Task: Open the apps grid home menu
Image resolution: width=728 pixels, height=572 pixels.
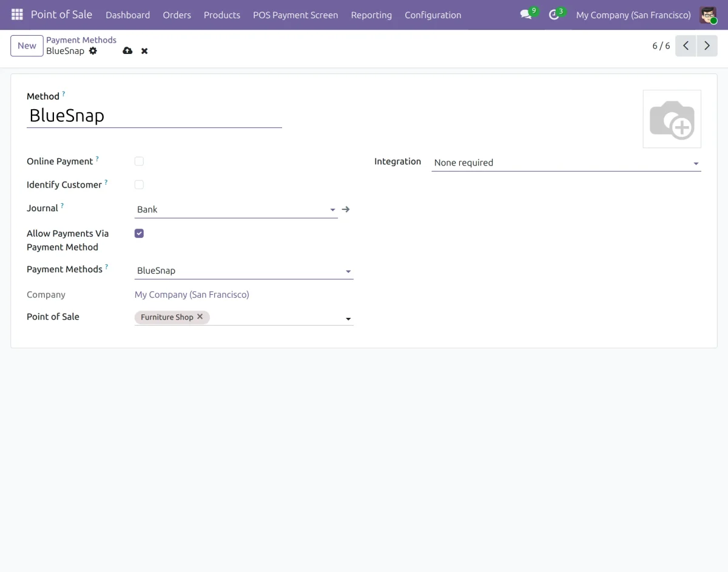Action: tap(17, 15)
